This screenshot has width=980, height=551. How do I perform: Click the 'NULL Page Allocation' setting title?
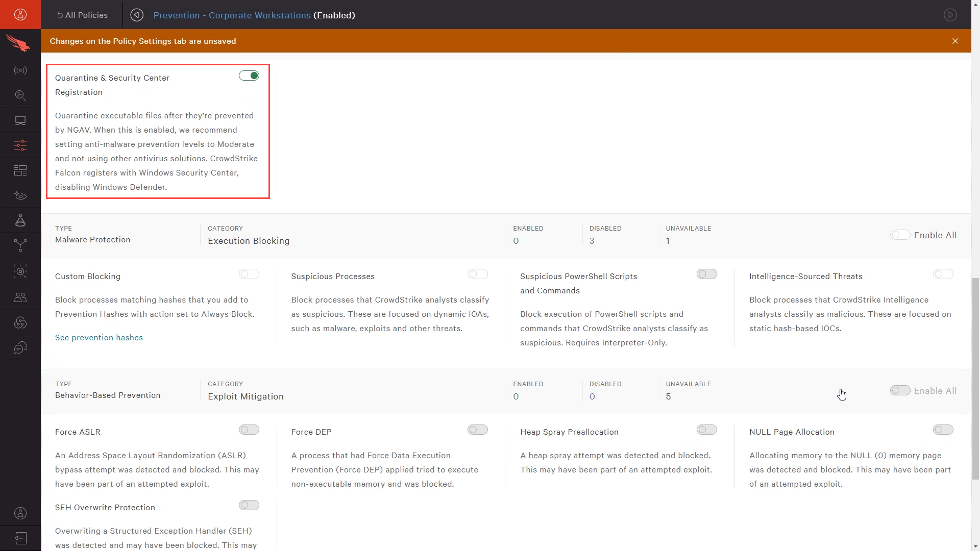click(792, 432)
